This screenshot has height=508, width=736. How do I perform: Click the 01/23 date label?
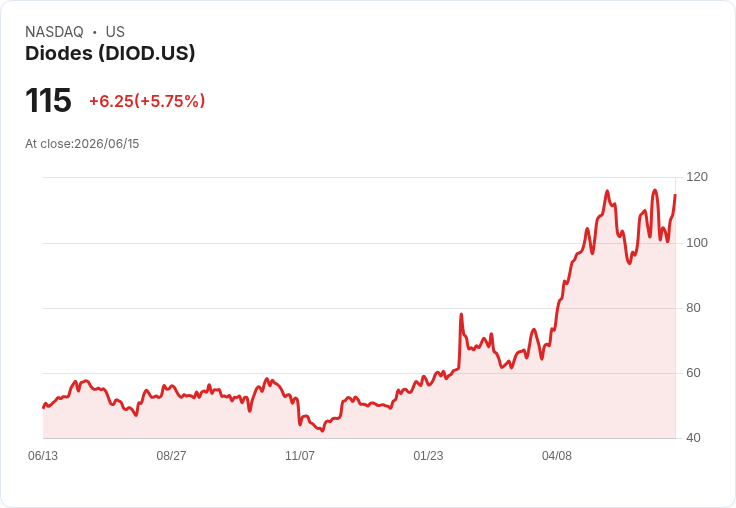click(x=428, y=456)
